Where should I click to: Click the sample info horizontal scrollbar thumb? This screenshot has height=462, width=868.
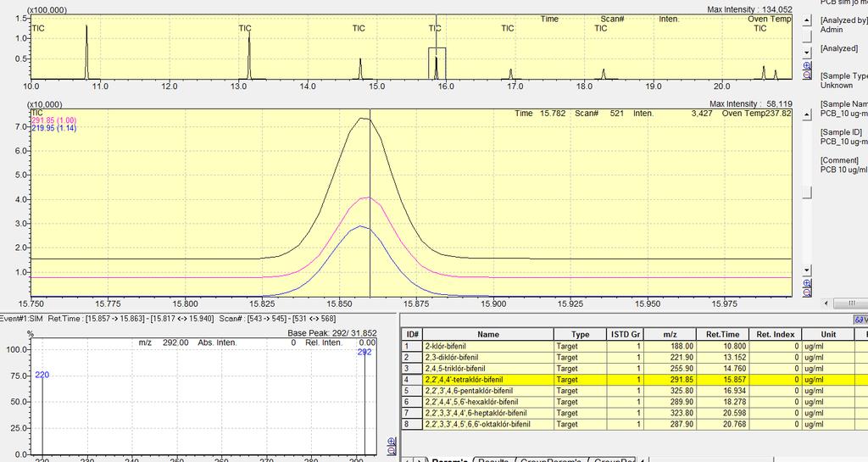click(851, 303)
